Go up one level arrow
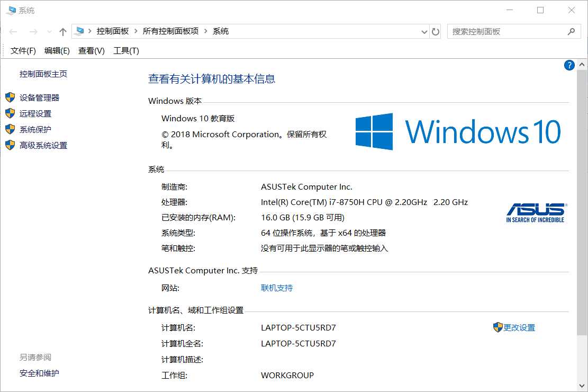 click(62, 32)
